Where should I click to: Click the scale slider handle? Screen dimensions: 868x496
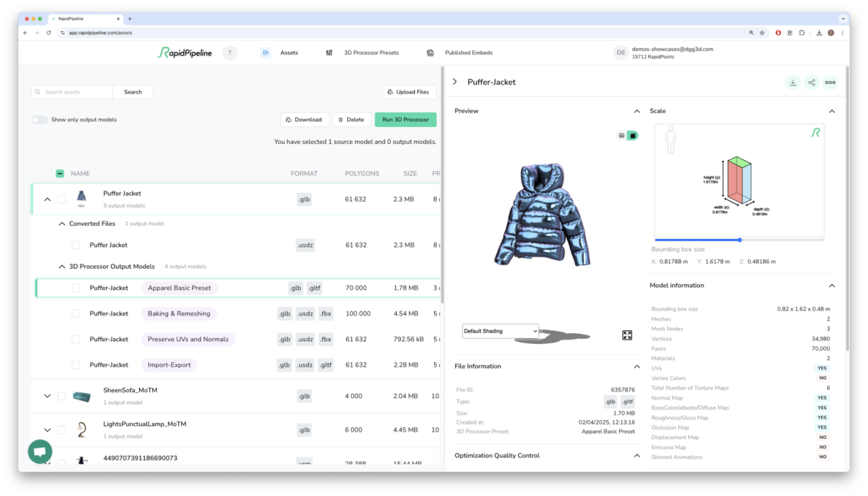tap(739, 240)
